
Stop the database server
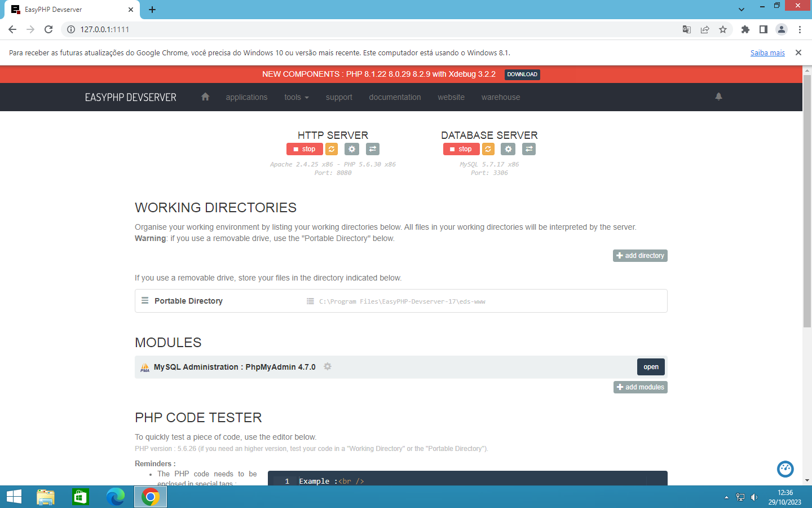[x=461, y=149]
